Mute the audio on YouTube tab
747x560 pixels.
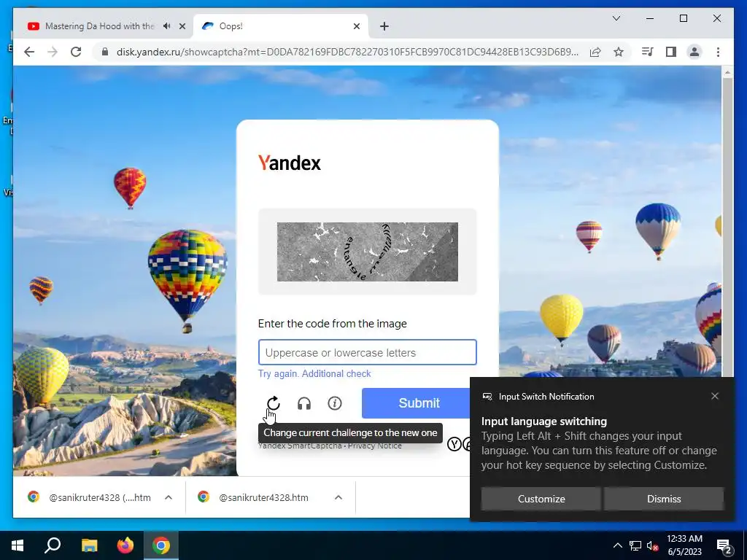tap(167, 26)
